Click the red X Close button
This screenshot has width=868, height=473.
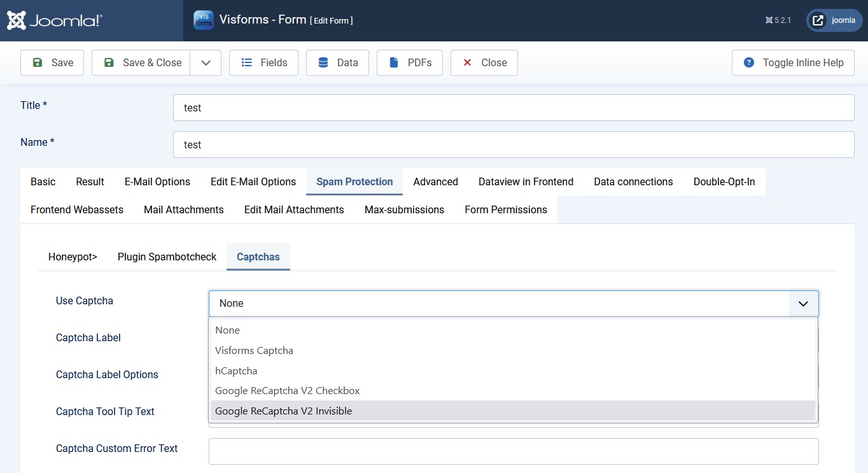[x=468, y=62]
